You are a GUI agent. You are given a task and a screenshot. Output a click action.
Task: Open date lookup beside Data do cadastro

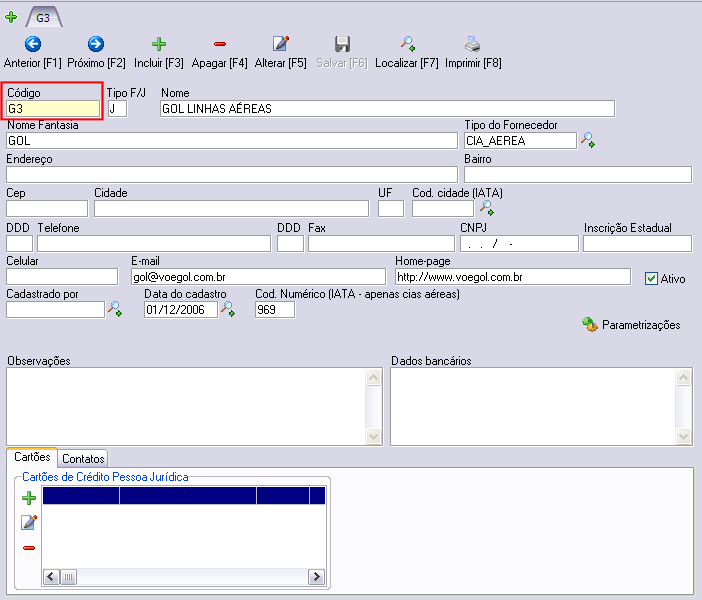point(228,309)
